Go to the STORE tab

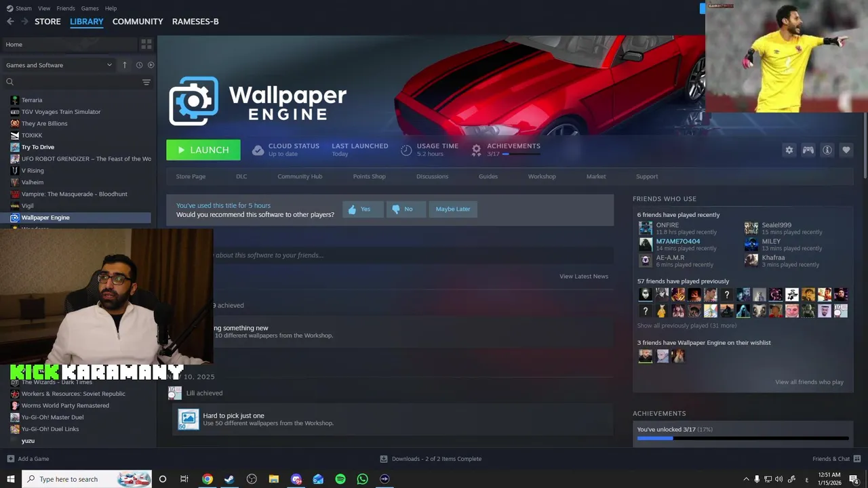pos(47,22)
